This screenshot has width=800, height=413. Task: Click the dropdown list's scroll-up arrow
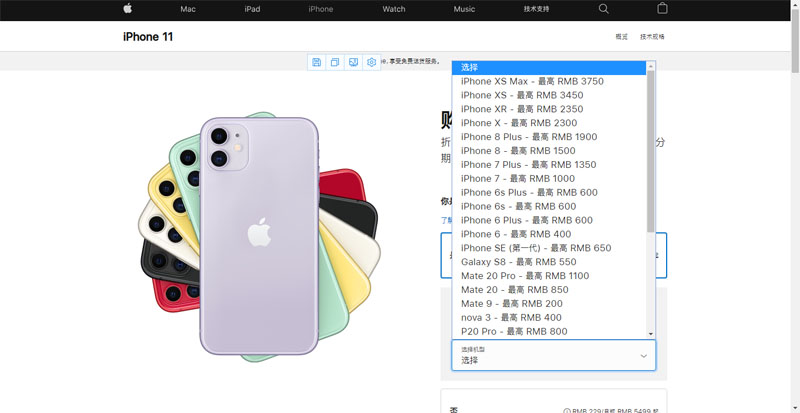pos(651,66)
